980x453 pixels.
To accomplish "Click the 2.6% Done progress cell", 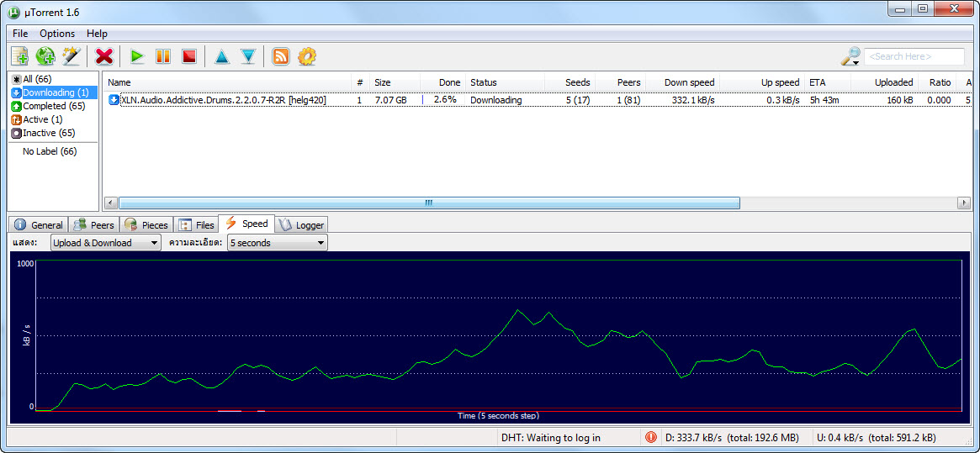I will point(442,100).
